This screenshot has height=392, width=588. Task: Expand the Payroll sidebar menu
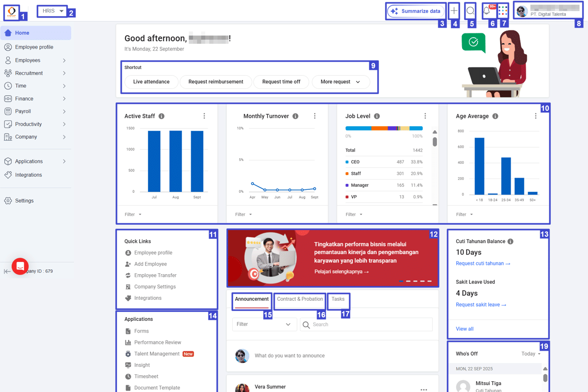tap(36, 111)
